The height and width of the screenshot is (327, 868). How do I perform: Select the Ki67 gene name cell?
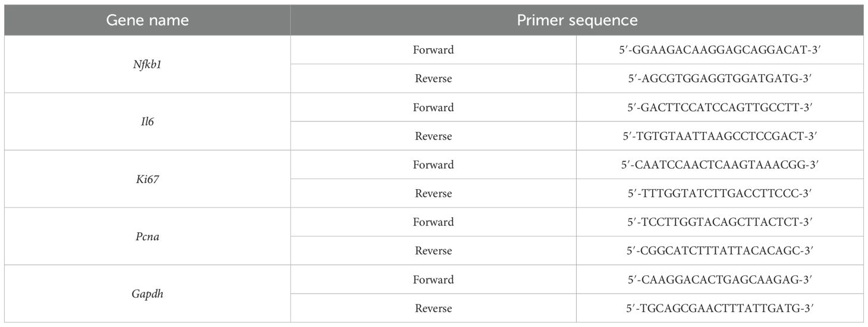[x=147, y=179]
